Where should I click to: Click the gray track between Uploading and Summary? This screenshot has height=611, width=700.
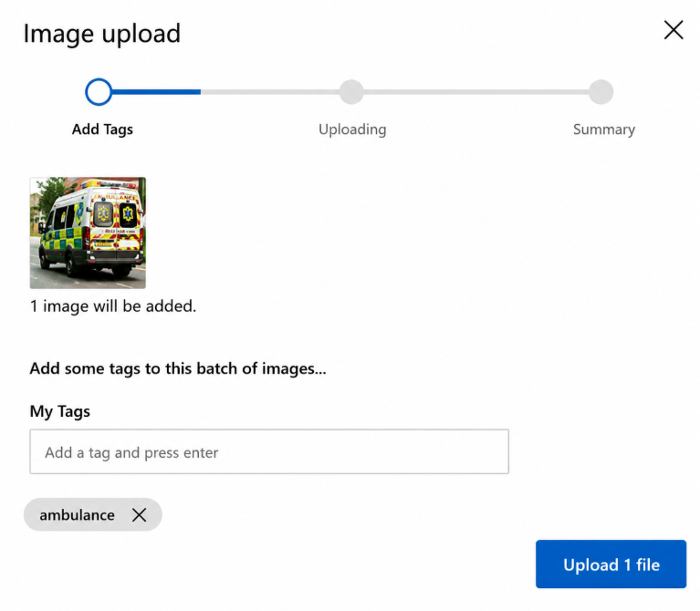click(x=475, y=92)
